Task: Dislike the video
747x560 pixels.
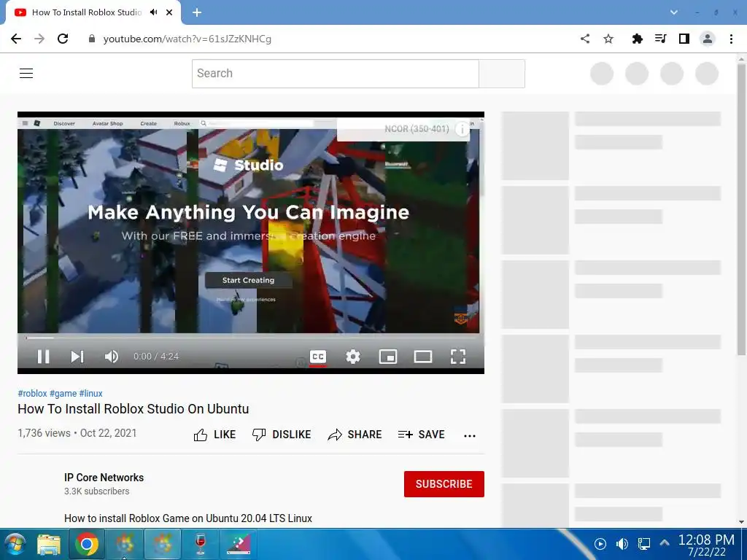Action: [282, 435]
